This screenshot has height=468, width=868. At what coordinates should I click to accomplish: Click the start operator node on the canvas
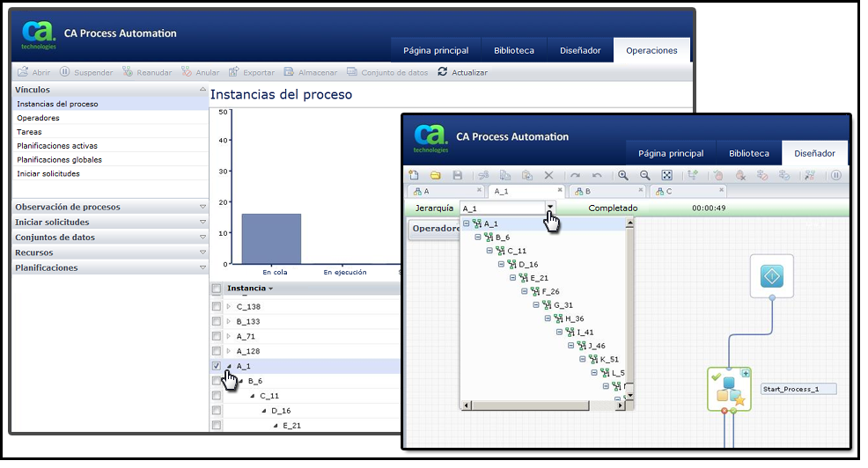pos(772,276)
